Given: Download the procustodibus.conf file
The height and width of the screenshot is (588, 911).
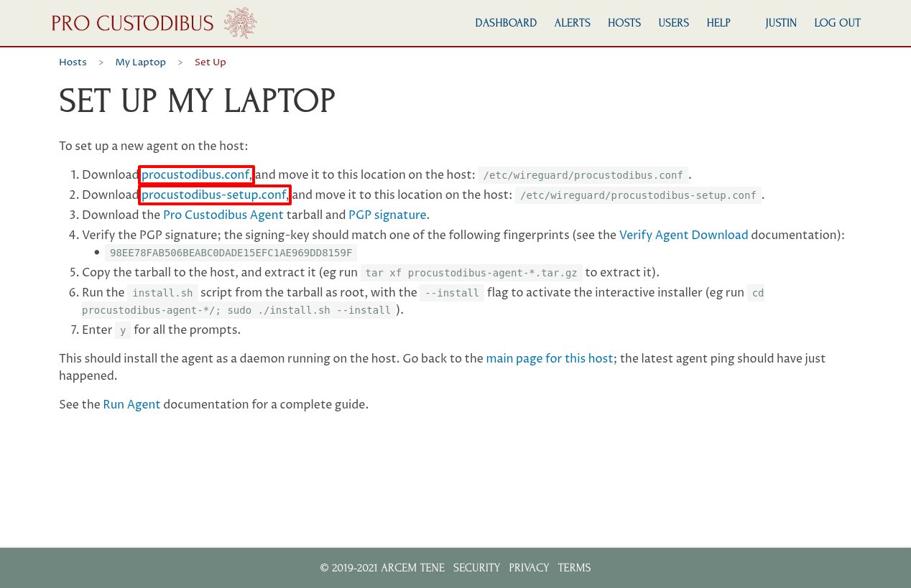Looking at the screenshot, I should pyautogui.click(x=196, y=174).
